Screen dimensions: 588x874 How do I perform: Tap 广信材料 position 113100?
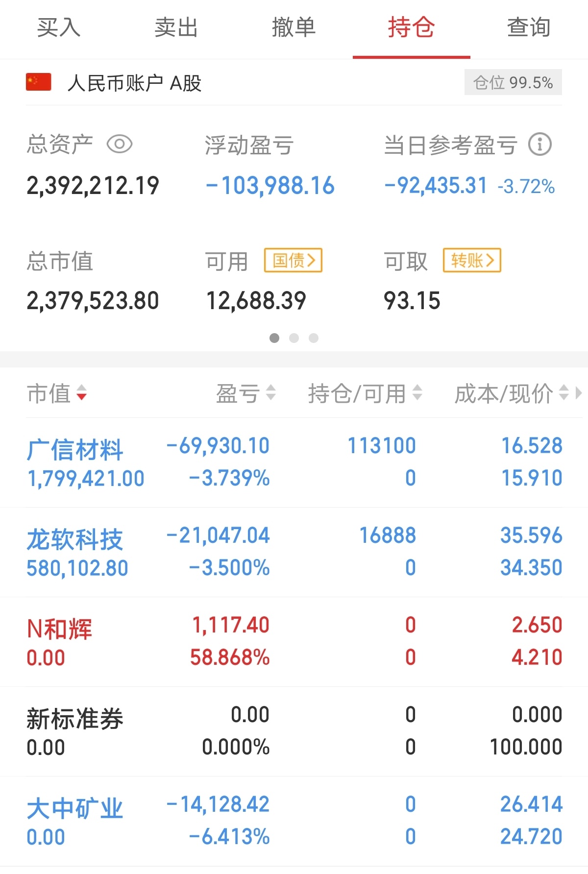pyautogui.click(x=382, y=446)
